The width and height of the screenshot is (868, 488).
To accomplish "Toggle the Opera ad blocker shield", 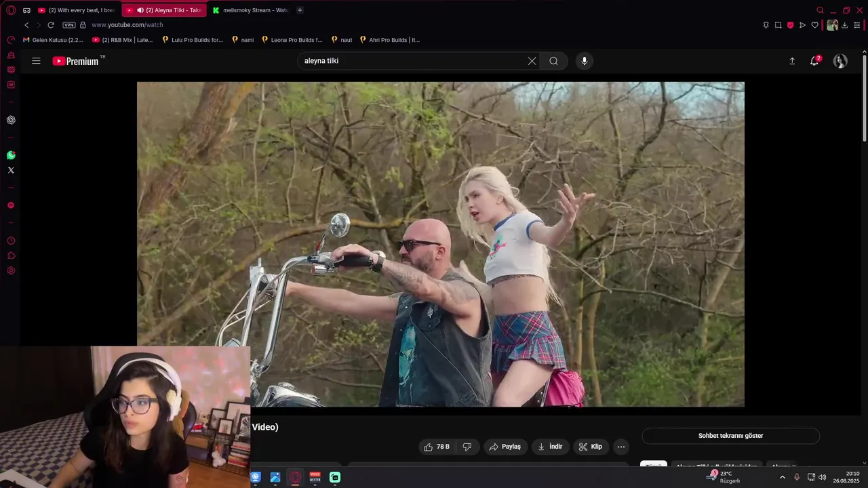I will 790,25.
